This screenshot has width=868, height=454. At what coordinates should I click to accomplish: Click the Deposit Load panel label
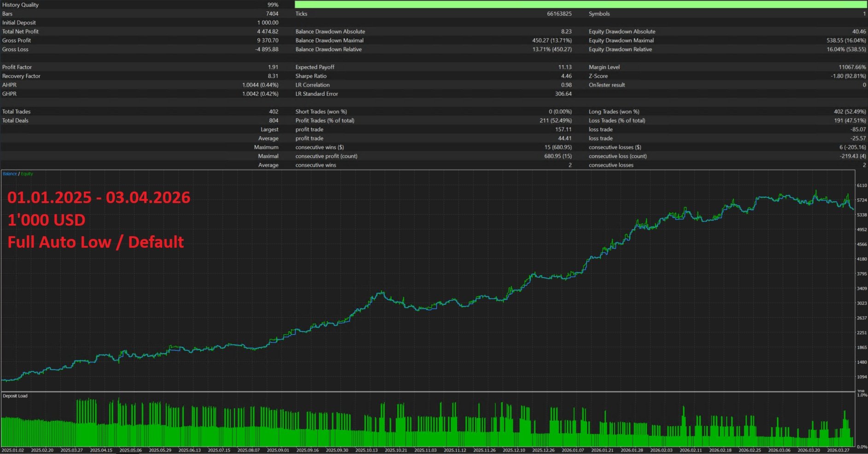(x=15, y=396)
